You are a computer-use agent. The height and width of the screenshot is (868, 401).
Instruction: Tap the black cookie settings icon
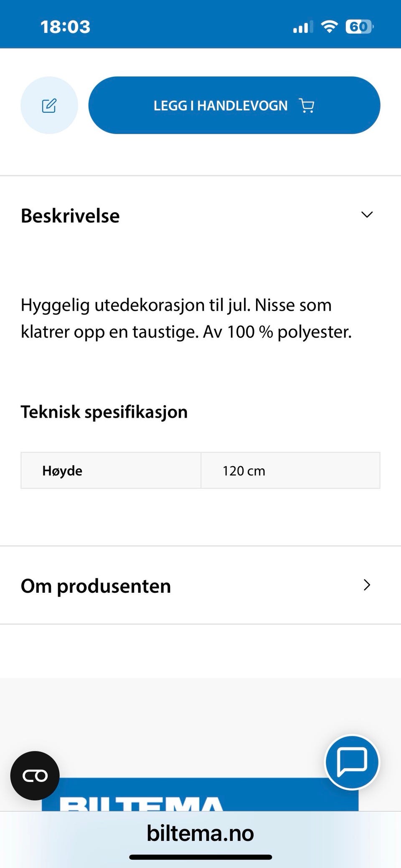pyautogui.click(x=35, y=776)
